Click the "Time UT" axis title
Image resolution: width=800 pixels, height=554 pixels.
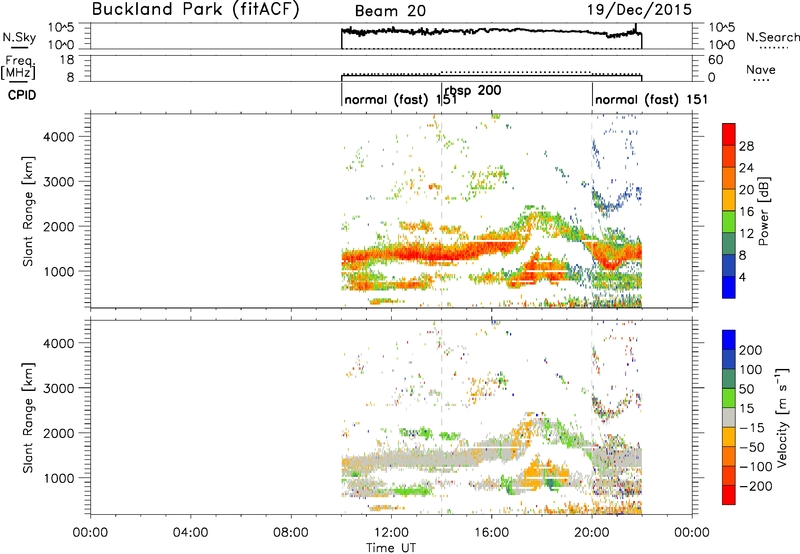391,547
